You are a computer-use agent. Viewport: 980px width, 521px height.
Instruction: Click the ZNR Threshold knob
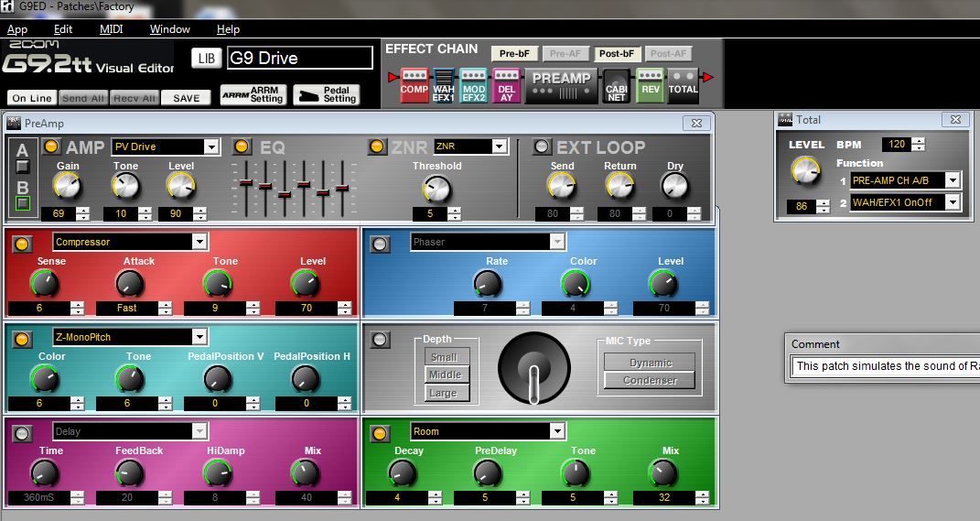pyautogui.click(x=436, y=189)
